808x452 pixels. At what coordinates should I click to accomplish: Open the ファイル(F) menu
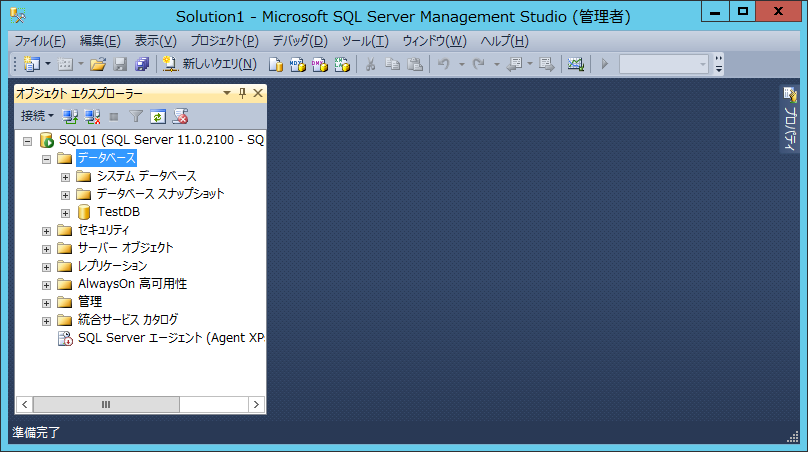click(40, 41)
